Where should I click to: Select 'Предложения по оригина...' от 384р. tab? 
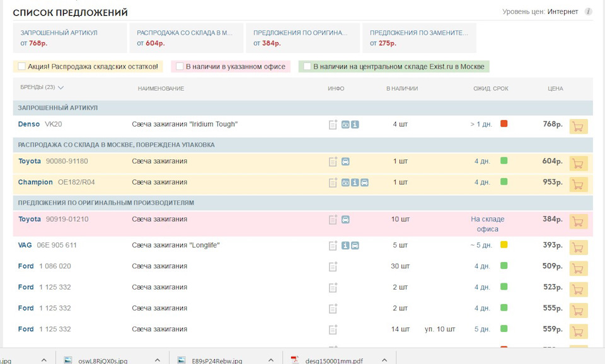pos(303,38)
